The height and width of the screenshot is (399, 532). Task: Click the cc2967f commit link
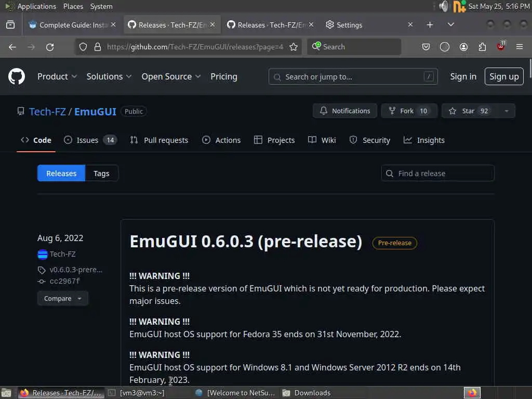65,281
